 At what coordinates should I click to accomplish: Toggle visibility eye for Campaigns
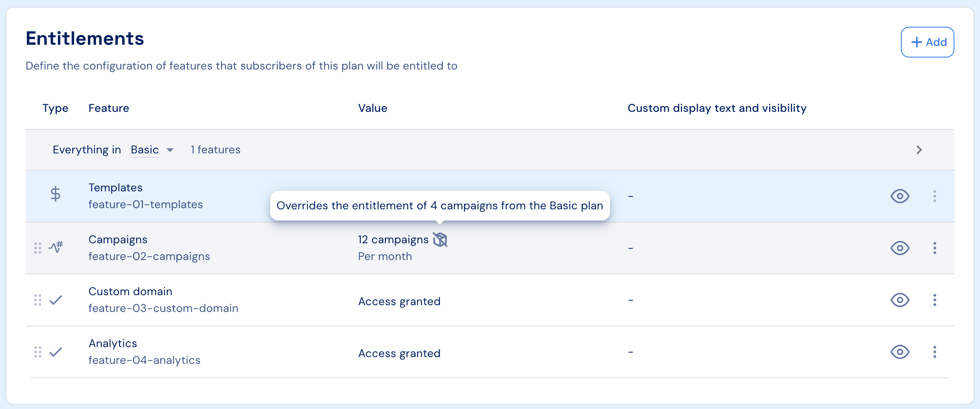(x=900, y=248)
